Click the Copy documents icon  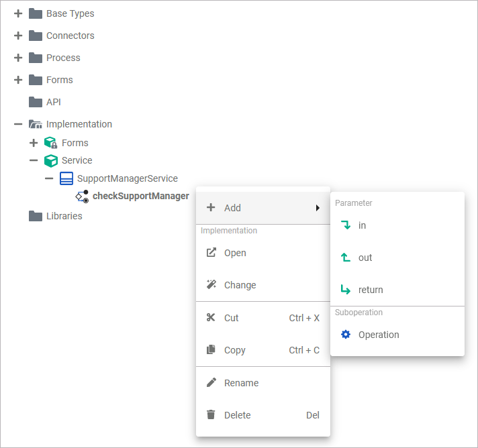(211, 349)
